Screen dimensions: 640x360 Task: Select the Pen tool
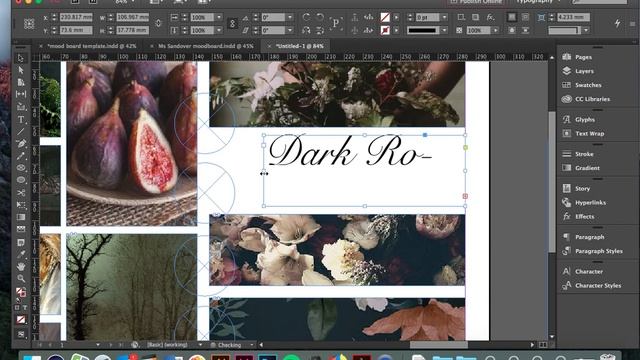21,144
